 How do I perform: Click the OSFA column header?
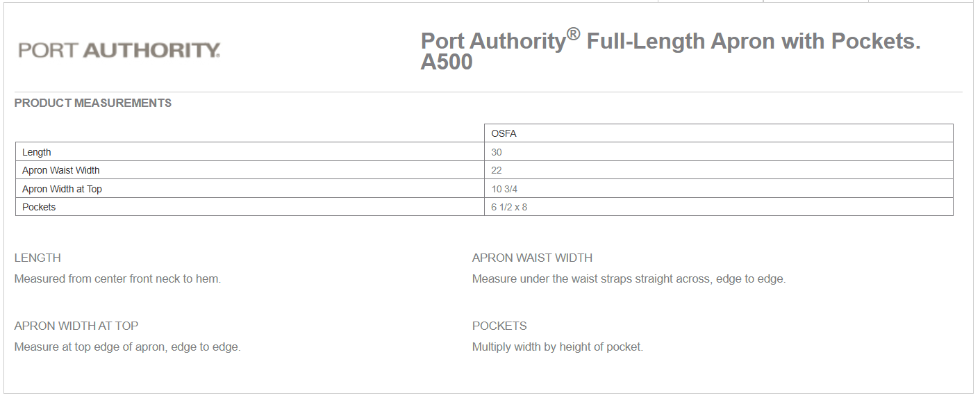tap(504, 133)
